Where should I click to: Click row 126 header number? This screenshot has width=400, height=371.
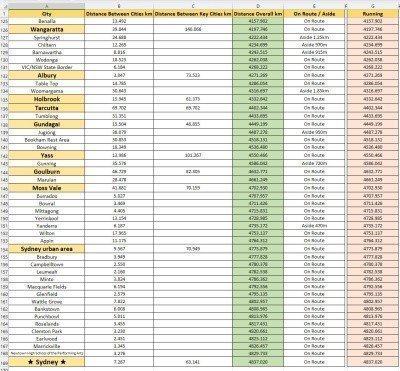4,29
